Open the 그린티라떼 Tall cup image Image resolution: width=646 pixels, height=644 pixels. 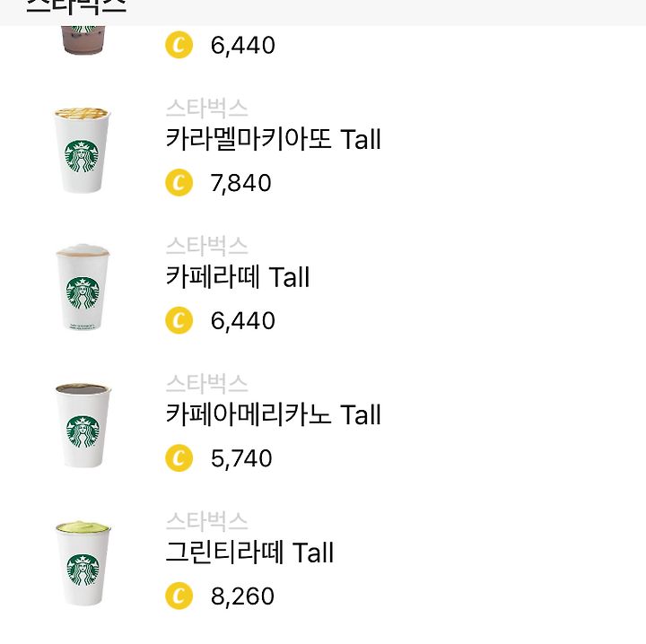click(83, 563)
